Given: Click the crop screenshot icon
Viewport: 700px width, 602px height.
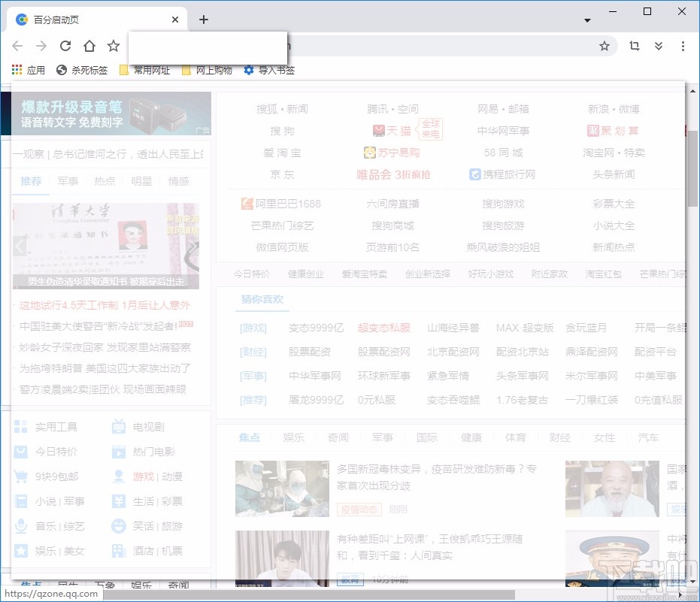Looking at the screenshot, I should pyautogui.click(x=635, y=46).
